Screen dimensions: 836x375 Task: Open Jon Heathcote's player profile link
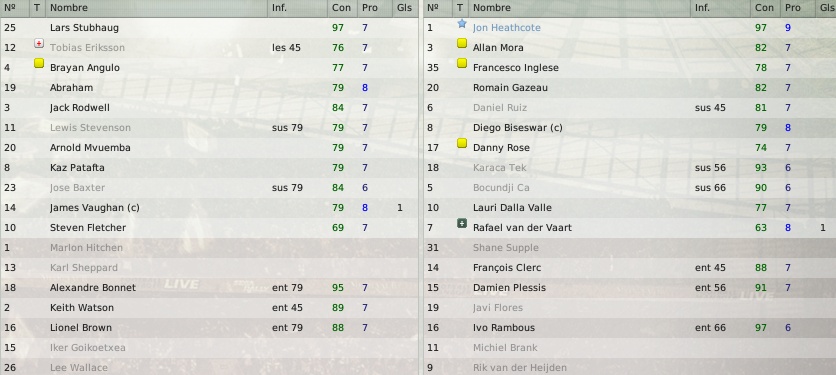pyautogui.click(x=507, y=28)
